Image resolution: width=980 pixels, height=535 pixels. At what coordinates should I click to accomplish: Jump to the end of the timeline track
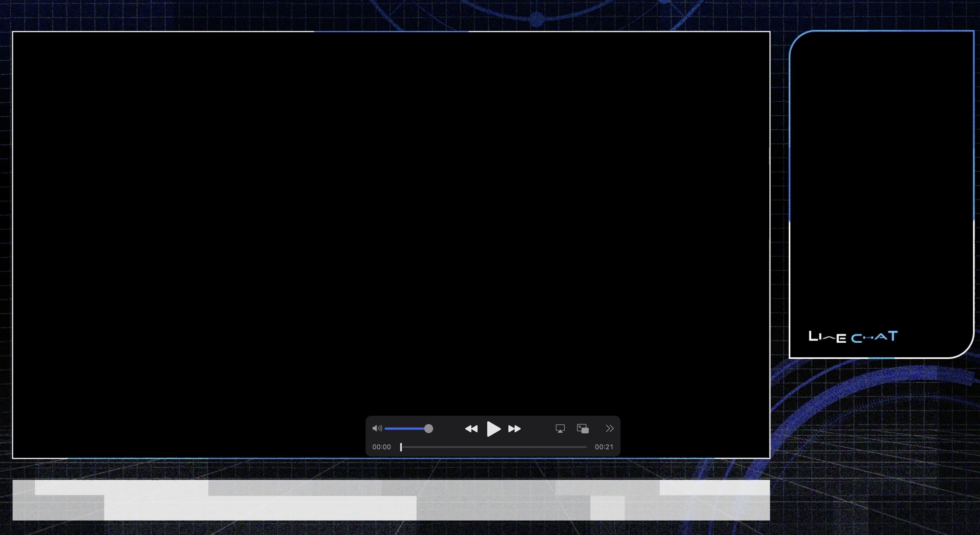(x=586, y=447)
